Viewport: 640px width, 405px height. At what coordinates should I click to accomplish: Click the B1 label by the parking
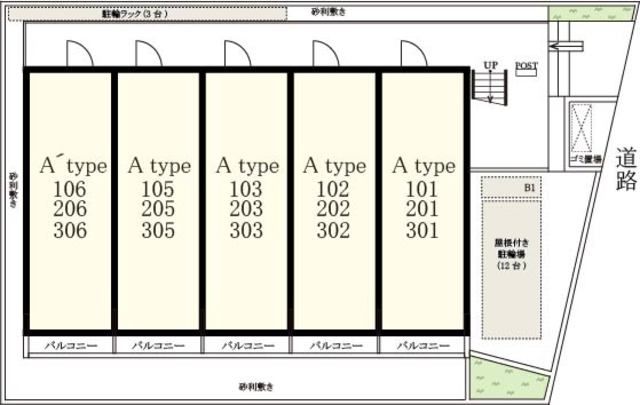click(x=530, y=187)
